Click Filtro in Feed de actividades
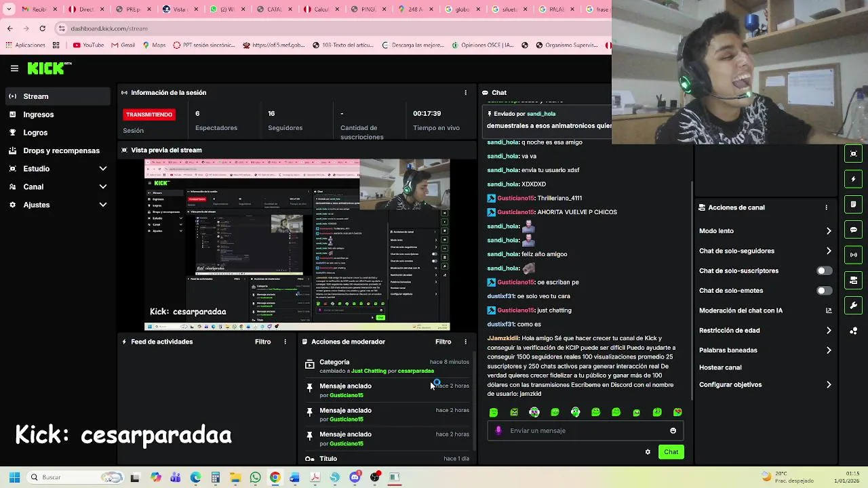Screen dimensions: 868x488 (263, 342)
